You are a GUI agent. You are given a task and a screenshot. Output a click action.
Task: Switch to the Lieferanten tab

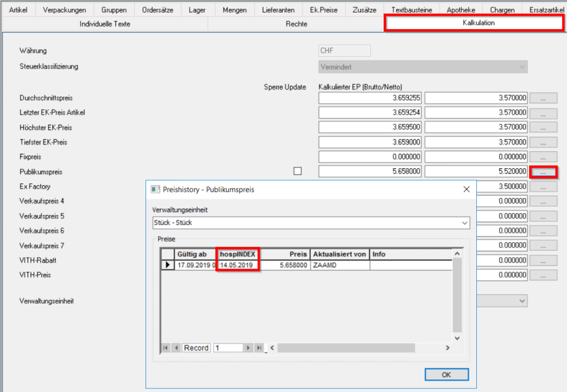tap(278, 10)
